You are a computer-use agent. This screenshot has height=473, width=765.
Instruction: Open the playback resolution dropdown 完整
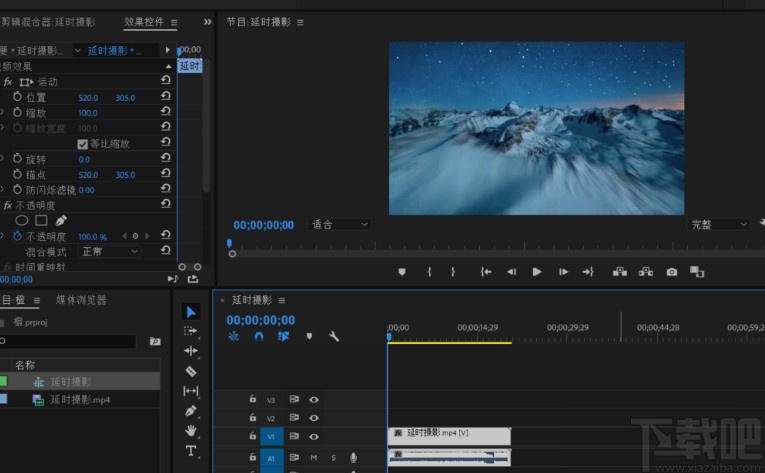[719, 225]
